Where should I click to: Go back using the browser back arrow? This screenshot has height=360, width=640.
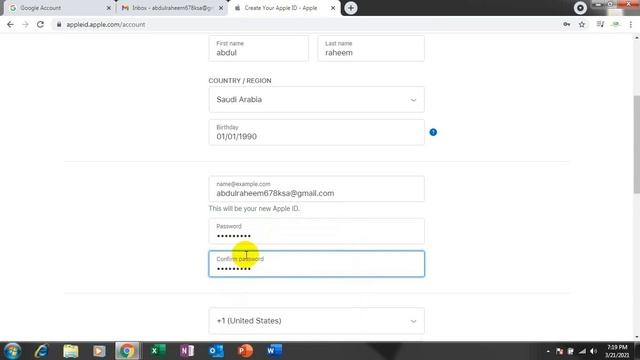click(x=11, y=24)
